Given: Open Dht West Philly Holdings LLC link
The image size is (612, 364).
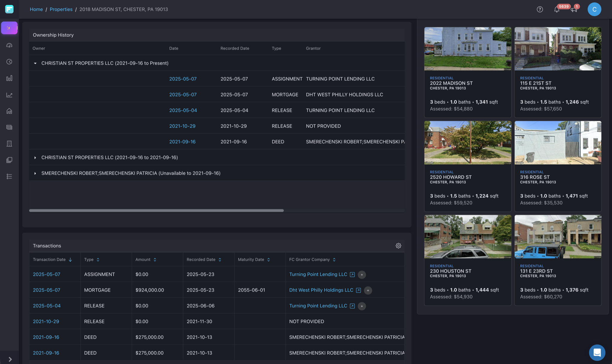Looking at the screenshot, I should point(321,290).
